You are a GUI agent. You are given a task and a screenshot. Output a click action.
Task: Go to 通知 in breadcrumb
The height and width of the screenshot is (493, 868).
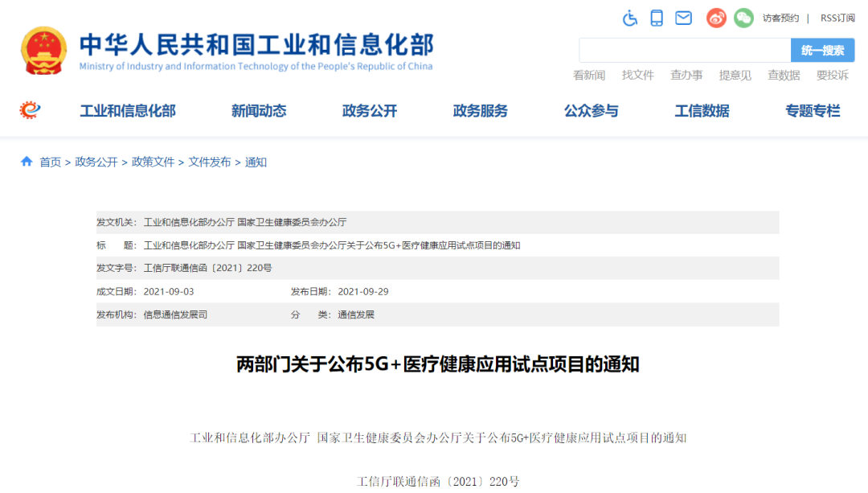click(x=256, y=162)
